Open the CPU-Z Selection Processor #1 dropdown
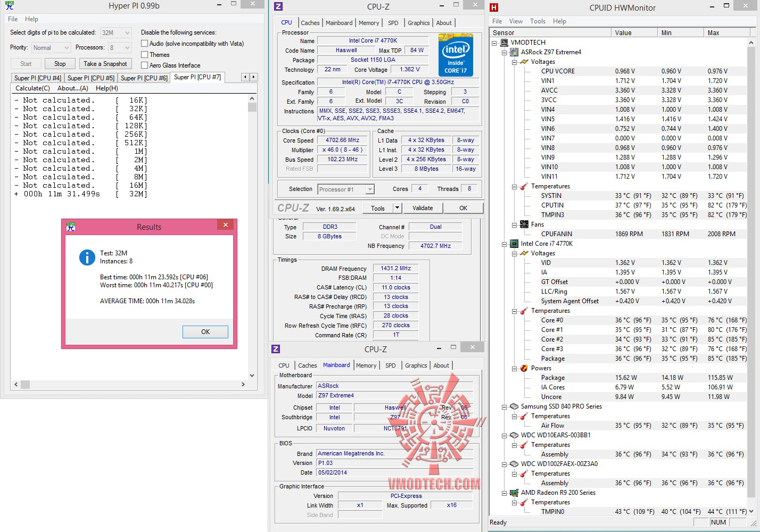760x532 pixels. [x=346, y=189]
